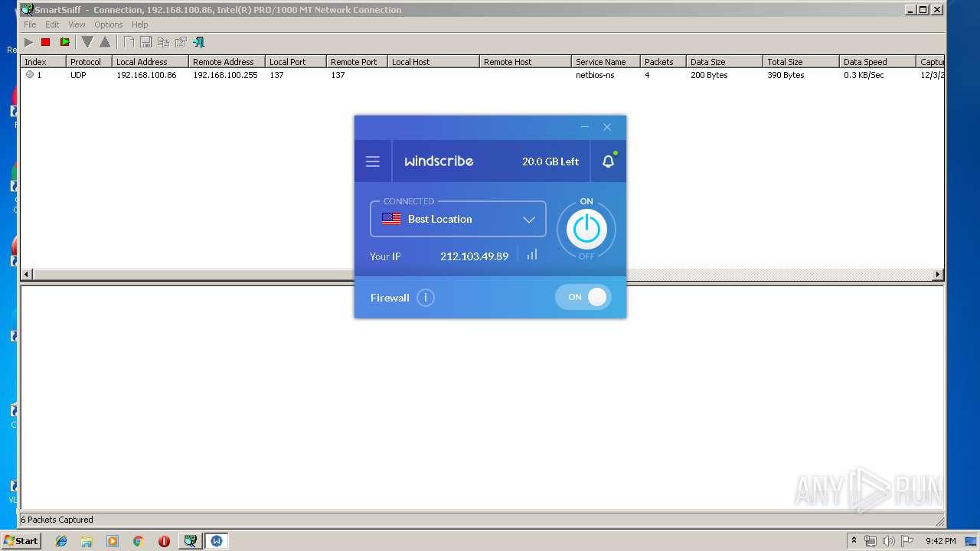Sort by the Data Speed column header
The height and width of the screenshot is (551, 980).
click(877, 62)
